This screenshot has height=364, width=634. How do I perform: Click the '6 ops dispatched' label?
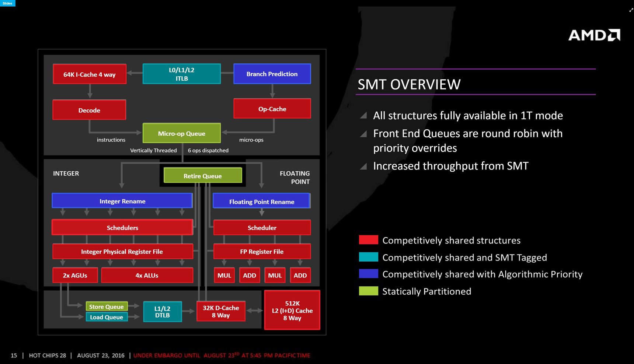(208, 150)
